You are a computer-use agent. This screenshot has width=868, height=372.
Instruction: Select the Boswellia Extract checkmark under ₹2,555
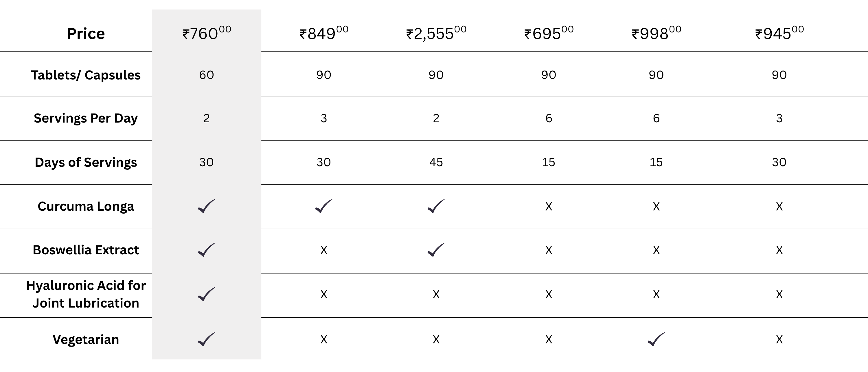[436, 250]
